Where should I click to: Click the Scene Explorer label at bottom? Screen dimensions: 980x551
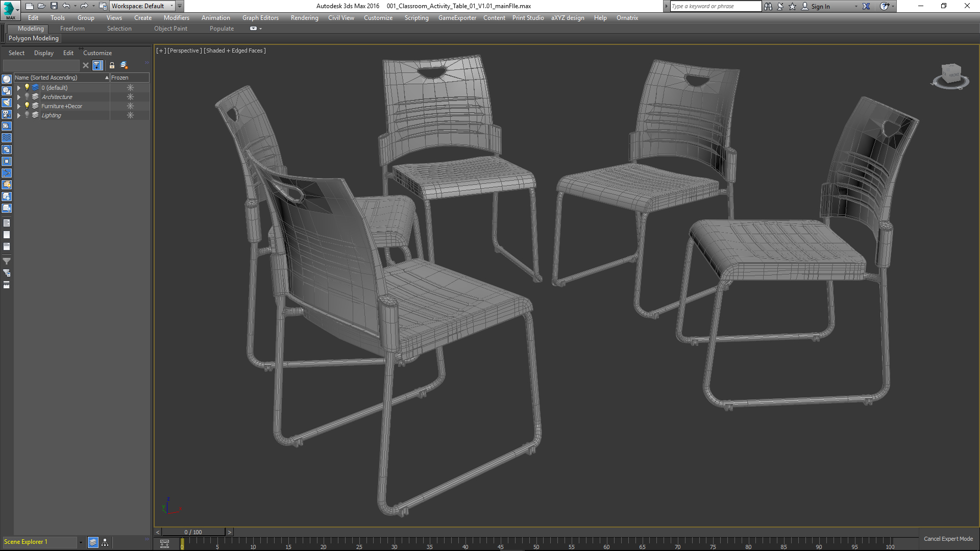26,542
